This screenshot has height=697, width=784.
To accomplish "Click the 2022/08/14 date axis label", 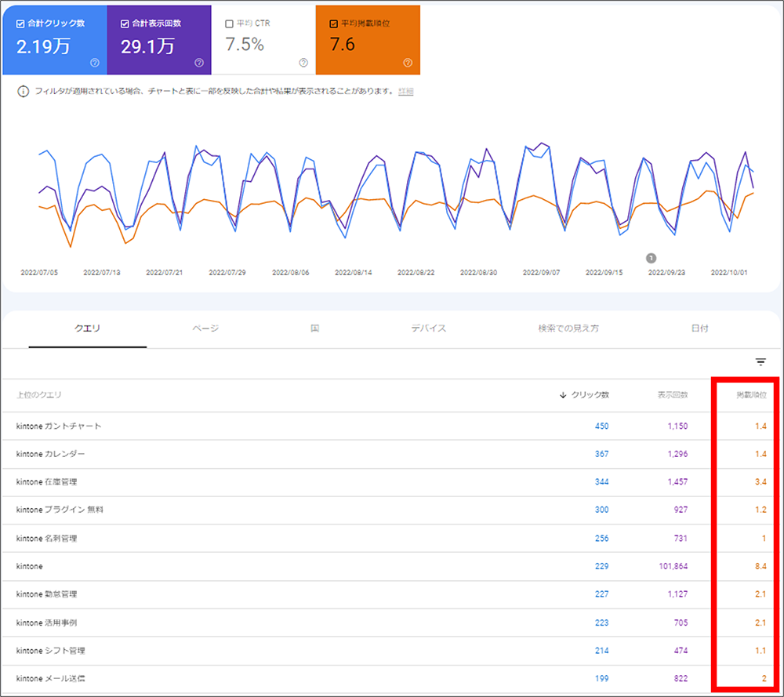I will pos(353,273).
